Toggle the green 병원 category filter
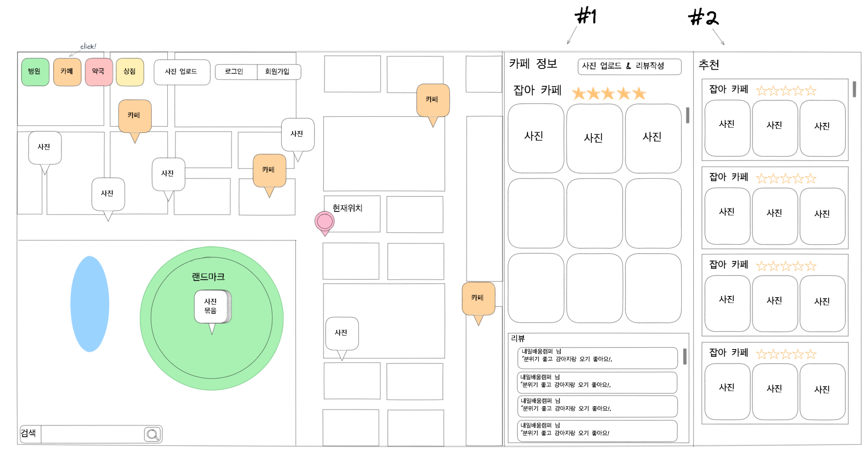The height and width of the screenshot is (454, 868). click(x=35, y=72)
